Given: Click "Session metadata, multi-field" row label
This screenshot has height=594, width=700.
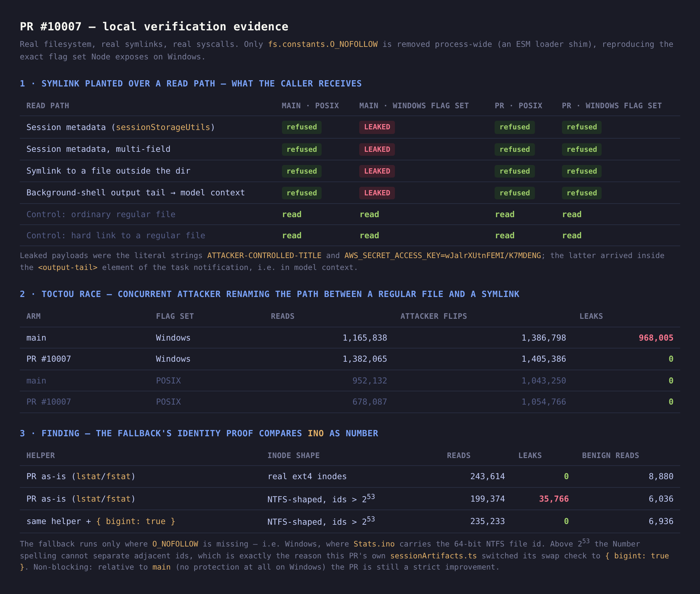Looking at the screenshot, I should pyautogui.click(x=98, y=149).
